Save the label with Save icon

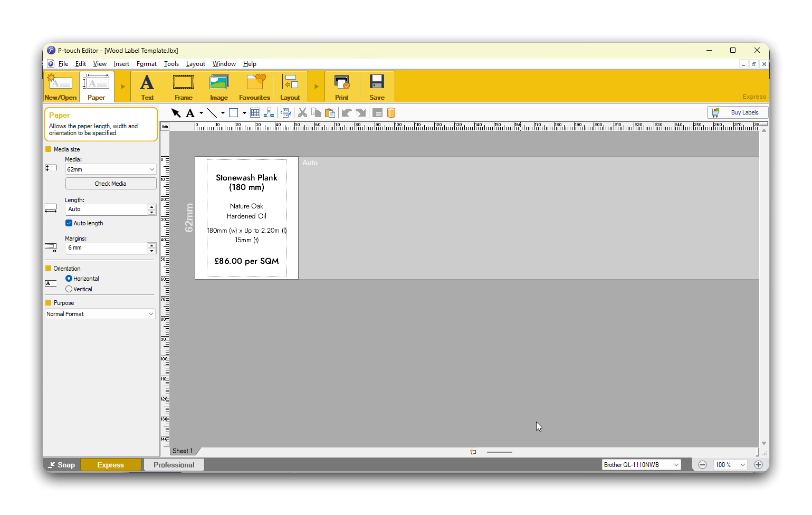[x=377, y=87]
